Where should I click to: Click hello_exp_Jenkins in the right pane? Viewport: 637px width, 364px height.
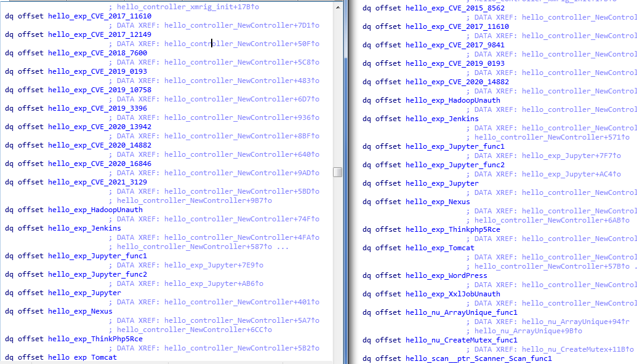point(442,119)
